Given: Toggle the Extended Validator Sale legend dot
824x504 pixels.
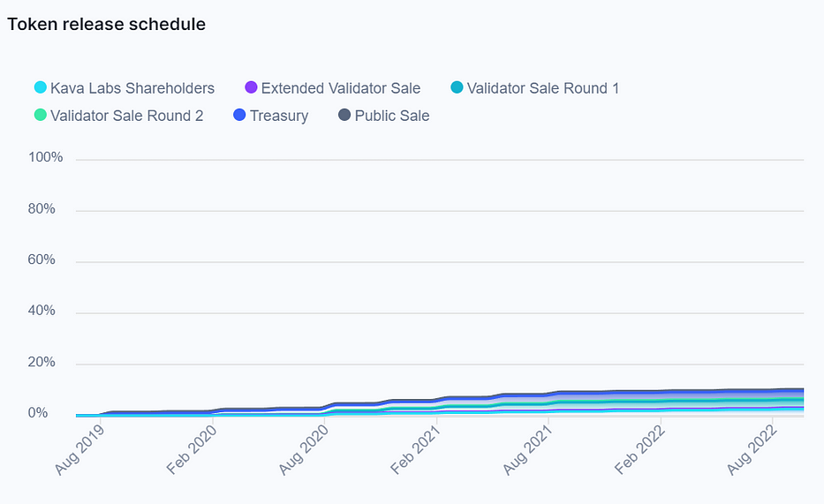Looking at the screenshot, I should coord(251,87).
